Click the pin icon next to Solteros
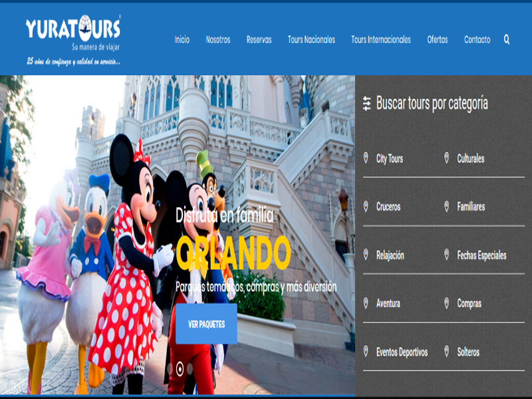The height and width of the screenshot is (399, 532). pos(446,352)
